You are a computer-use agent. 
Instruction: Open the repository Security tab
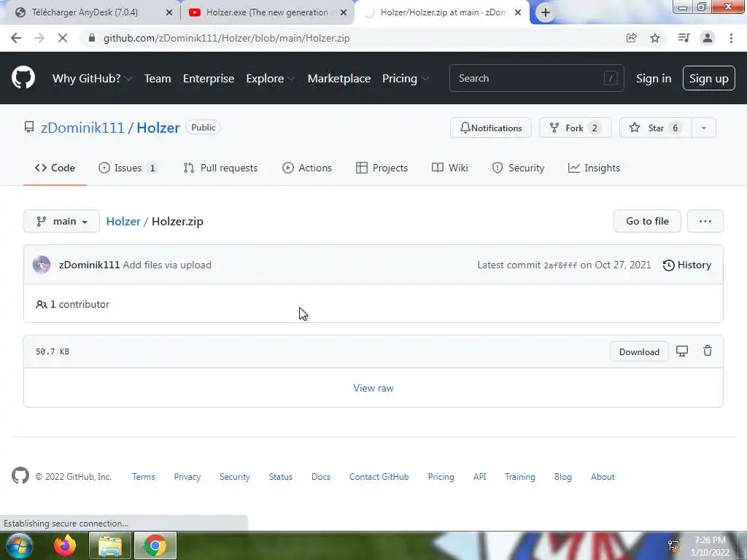[x=519, y=168]
